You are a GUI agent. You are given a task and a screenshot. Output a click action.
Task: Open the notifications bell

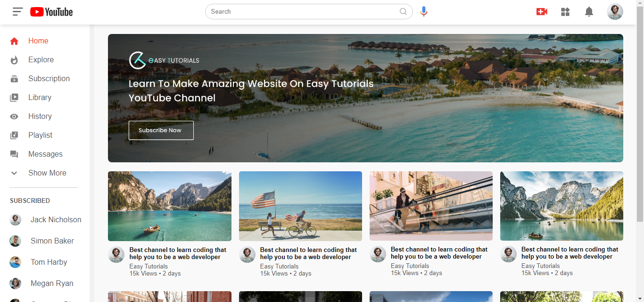pyautogui.click(x=589, y=12)
